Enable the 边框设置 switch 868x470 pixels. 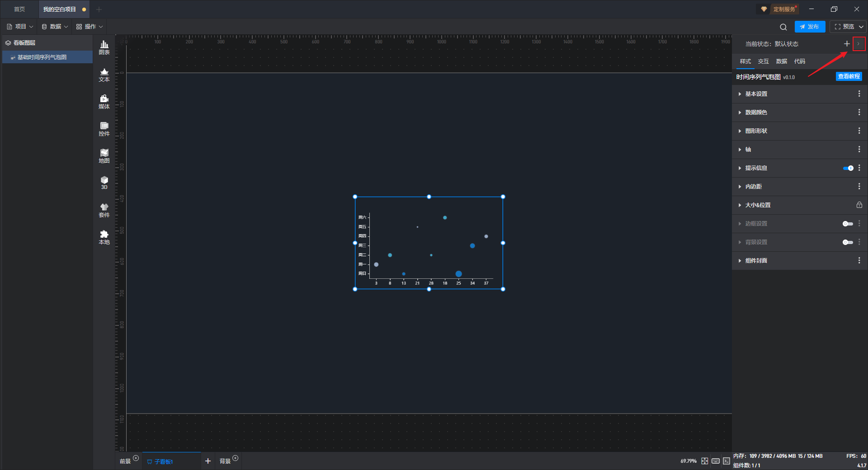click(848, 224)
